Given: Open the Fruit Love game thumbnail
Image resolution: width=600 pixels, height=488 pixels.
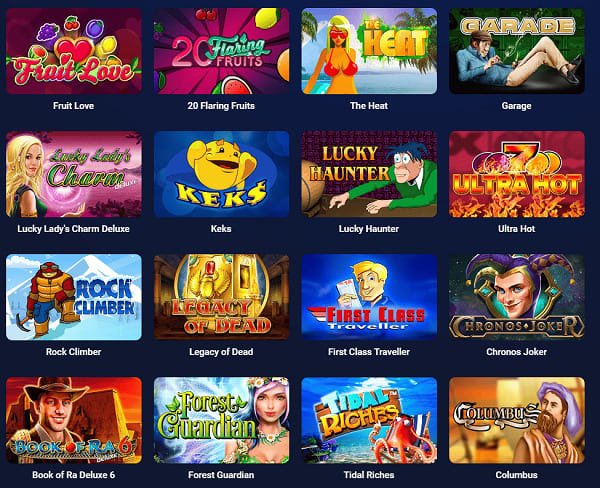Looking at the screenshot, I should [x=74, y=51].
